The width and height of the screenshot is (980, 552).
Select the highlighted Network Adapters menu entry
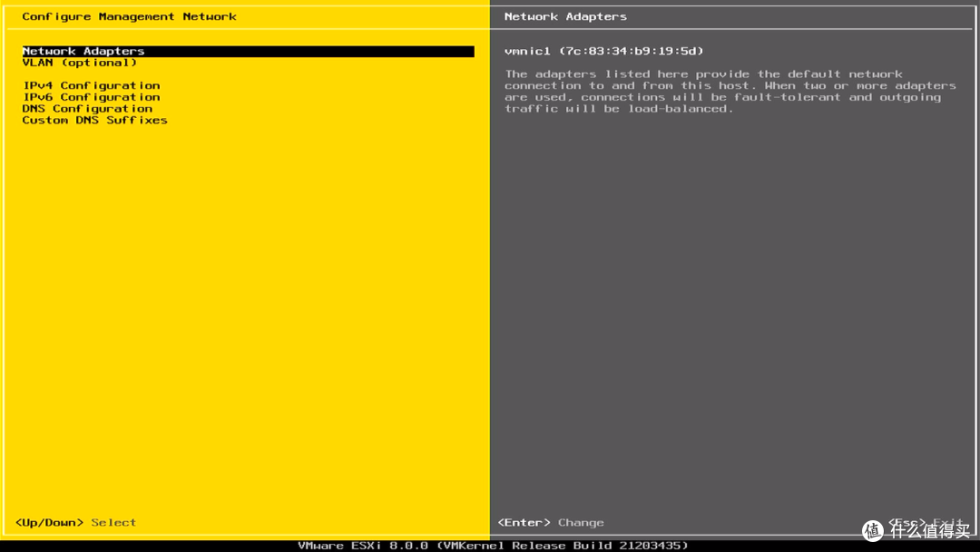point(83,52)
